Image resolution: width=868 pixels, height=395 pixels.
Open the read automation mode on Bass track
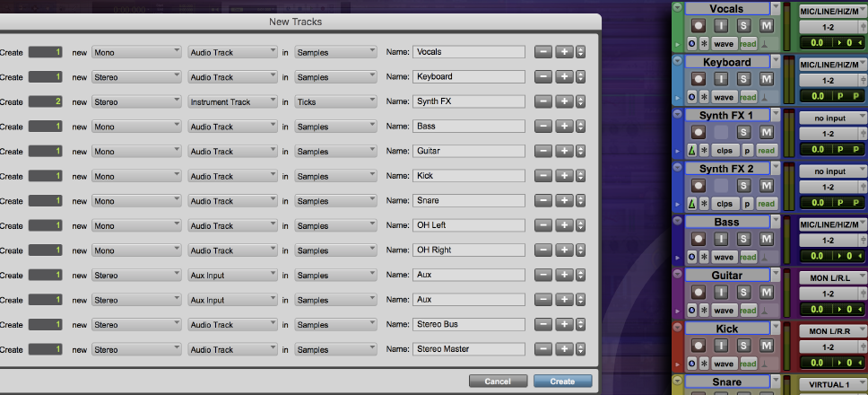[x=748, y=257]
